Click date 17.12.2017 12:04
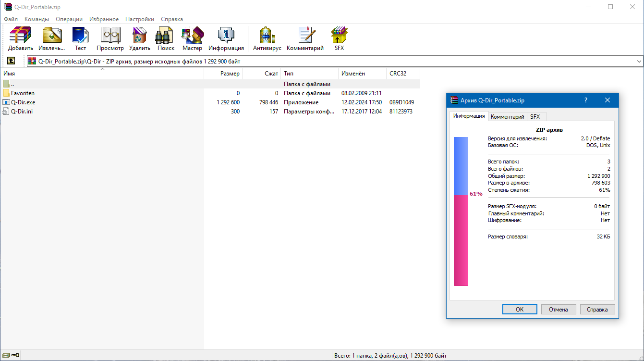 (x=362, y=112)
